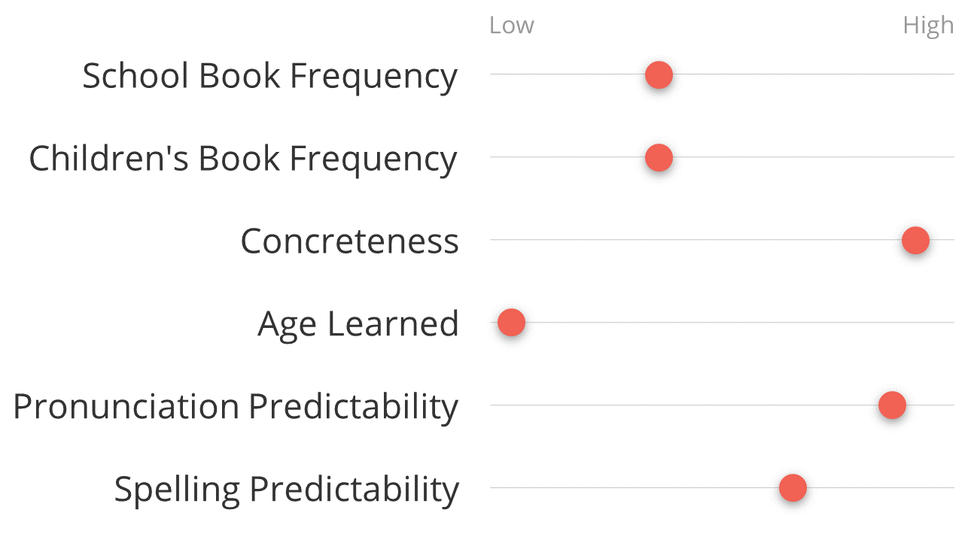Select the School Book Frequency label

[269, 76]
